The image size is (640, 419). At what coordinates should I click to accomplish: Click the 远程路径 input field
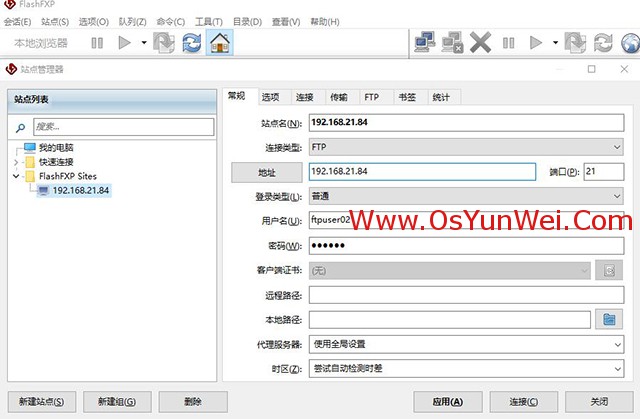[466, 295]
